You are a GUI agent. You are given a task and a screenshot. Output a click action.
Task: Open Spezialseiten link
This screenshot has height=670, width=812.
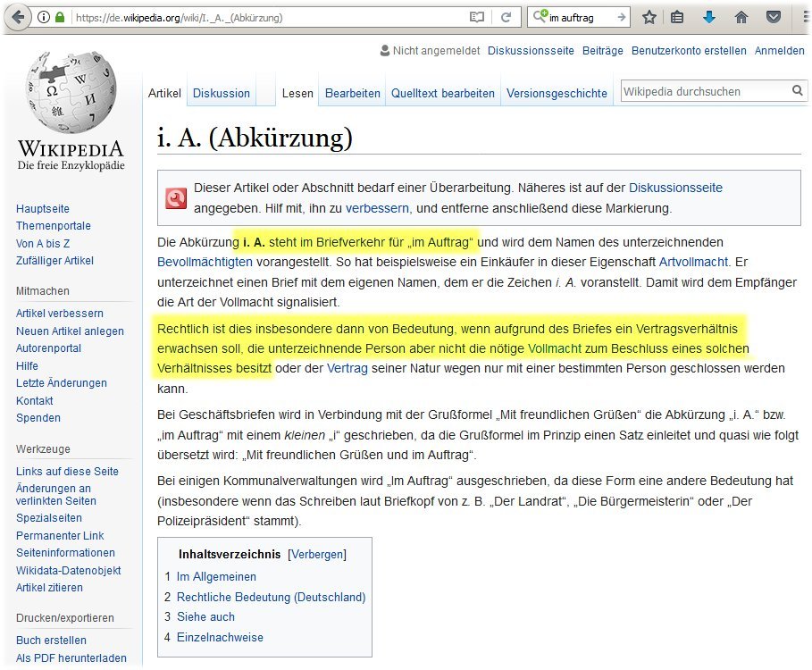point(49,518)
